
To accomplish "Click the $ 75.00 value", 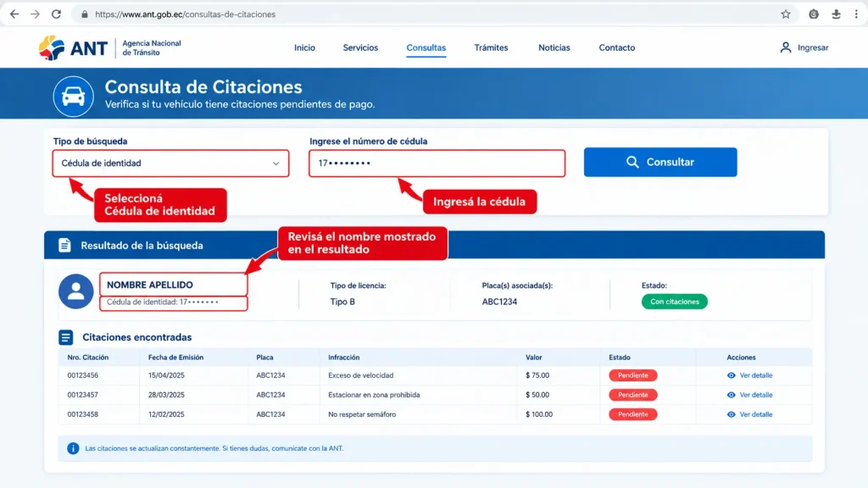I will [x=537, y=375].
